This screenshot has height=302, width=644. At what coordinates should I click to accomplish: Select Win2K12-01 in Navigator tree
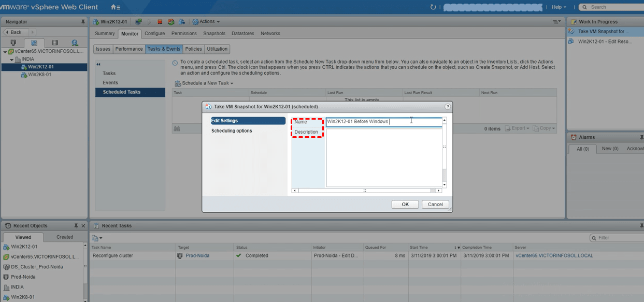(40, 67)
